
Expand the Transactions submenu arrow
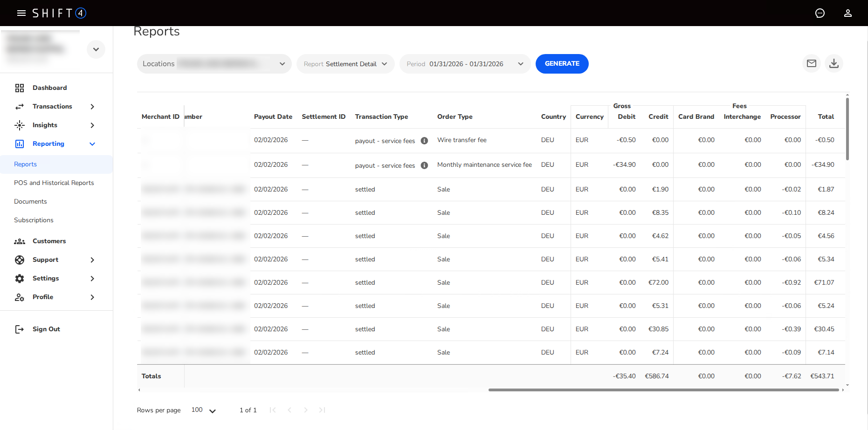coord(92,107)
